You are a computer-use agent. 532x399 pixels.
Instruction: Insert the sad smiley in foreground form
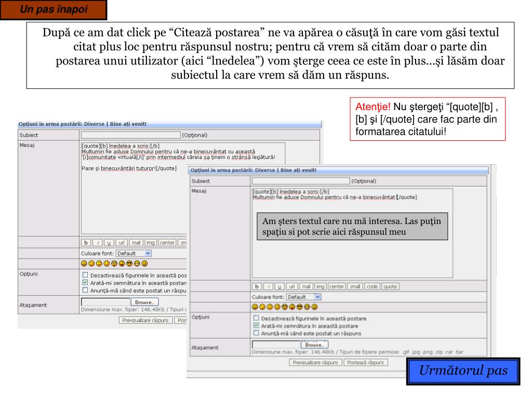click(x=277, y=307)
